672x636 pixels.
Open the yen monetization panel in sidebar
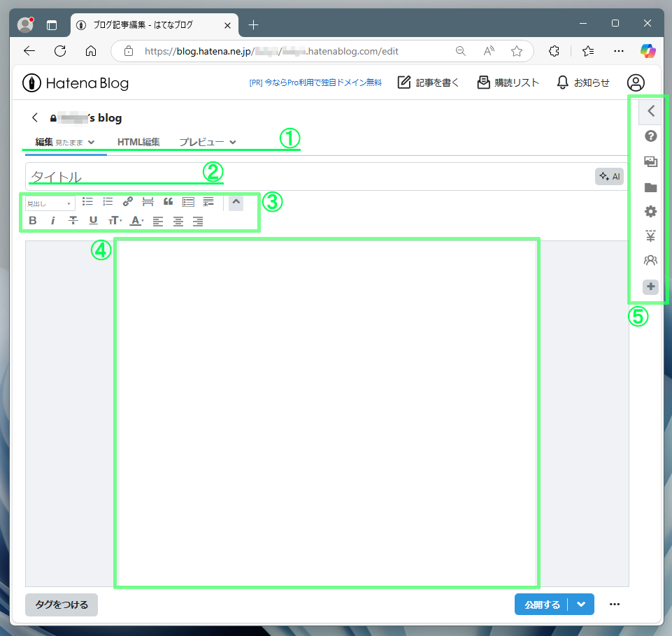click(x=650, y=236)
